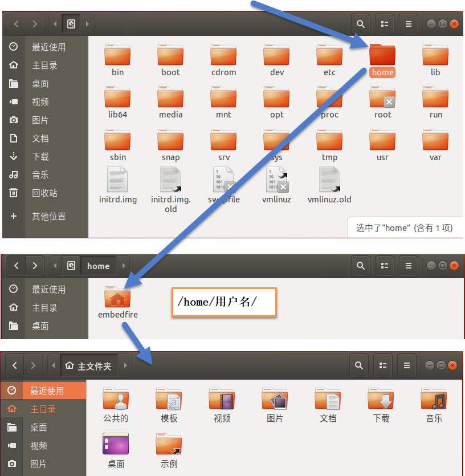Go back in the home window
Image resolution: width=465 pixels, height=476 pixels.
tap(17, 266)
